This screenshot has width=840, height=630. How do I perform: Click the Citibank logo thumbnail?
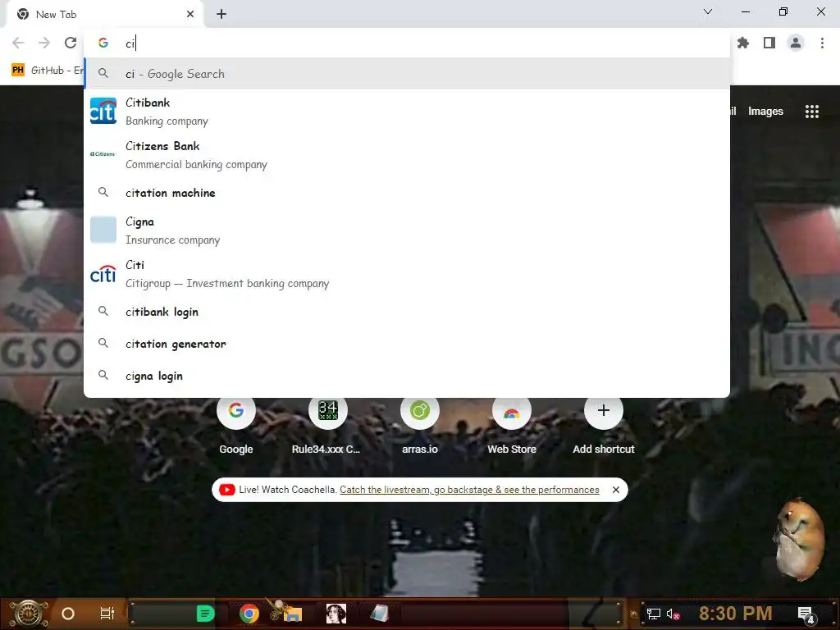[x=103, y=111]
